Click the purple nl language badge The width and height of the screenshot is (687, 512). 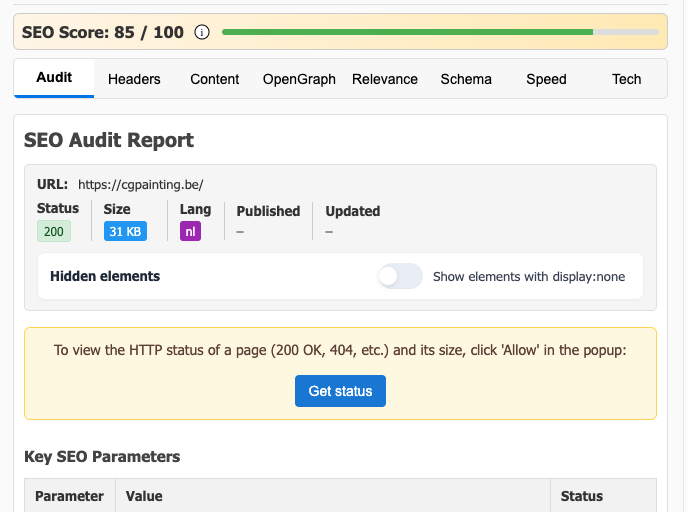(x=190, y=231)
